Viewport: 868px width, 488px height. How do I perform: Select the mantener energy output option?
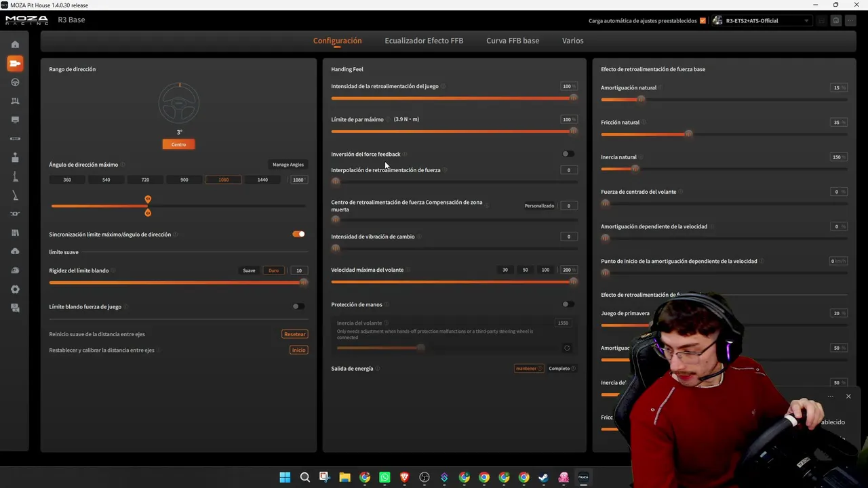click(x=529, y=369)
